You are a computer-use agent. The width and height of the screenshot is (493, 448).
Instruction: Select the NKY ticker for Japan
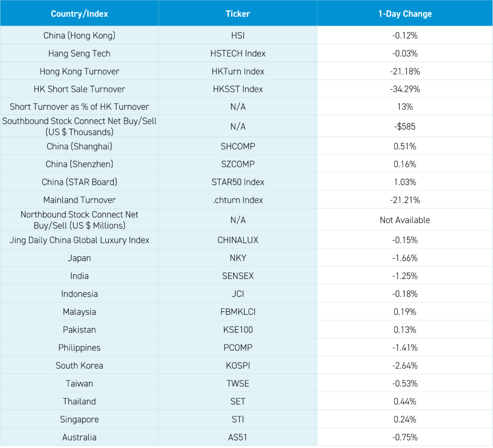pyautogui.click(x=238, y=258)
